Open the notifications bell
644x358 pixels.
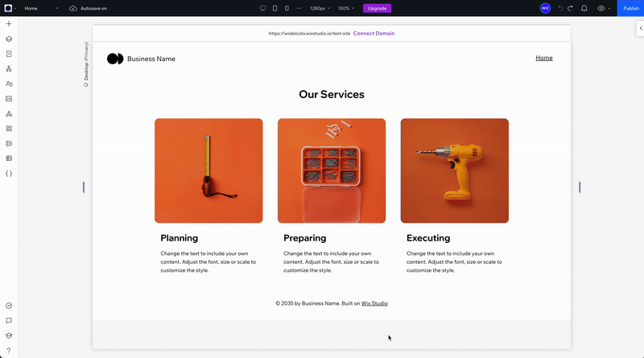coord(584,8)
